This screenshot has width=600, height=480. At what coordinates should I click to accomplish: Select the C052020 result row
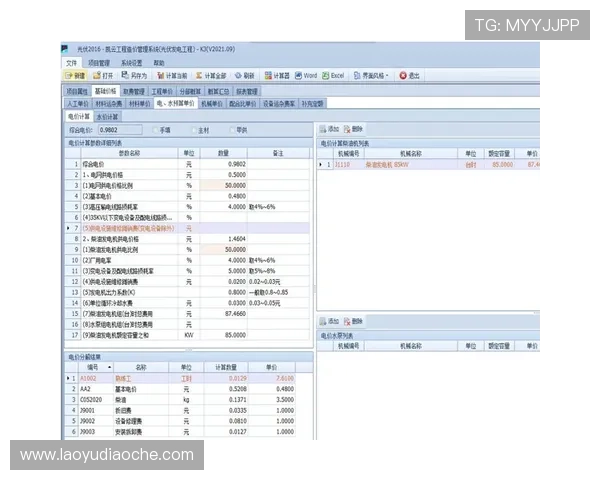181,400
